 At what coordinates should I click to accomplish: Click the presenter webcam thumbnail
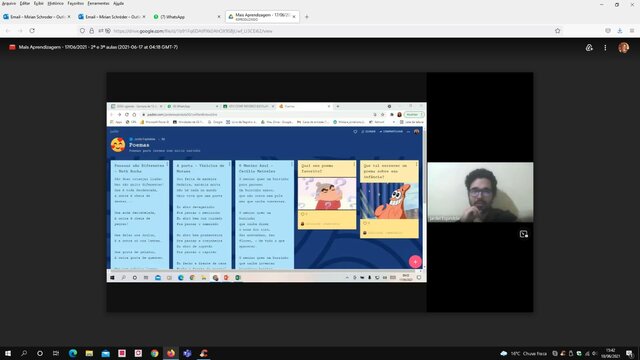(480, 192)
